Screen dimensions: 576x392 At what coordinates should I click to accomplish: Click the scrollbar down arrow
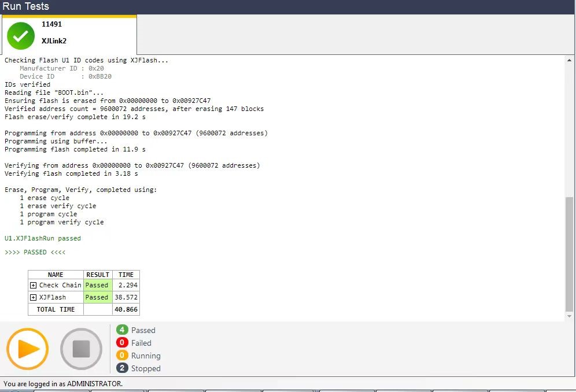point(569,316)
